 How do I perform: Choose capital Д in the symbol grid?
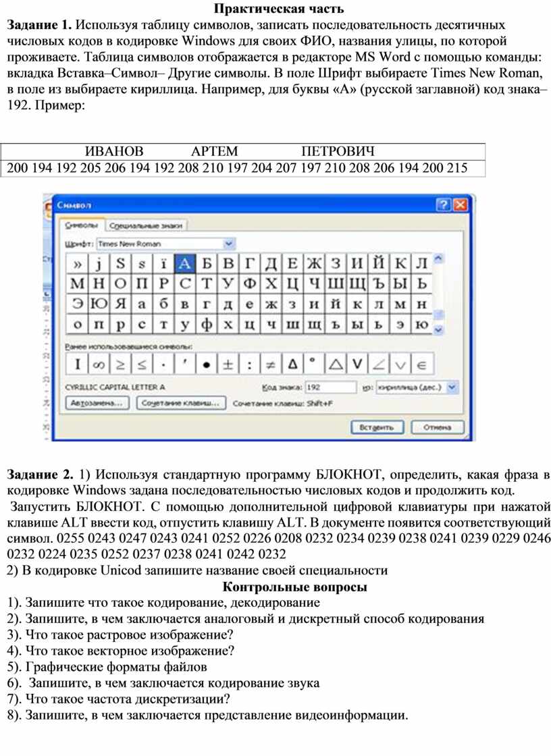271,263
